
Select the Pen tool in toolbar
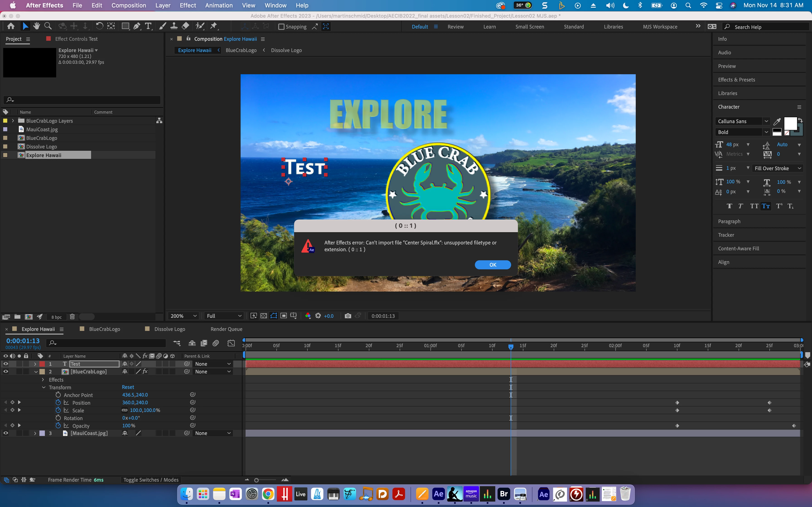[x=137, y=26]
